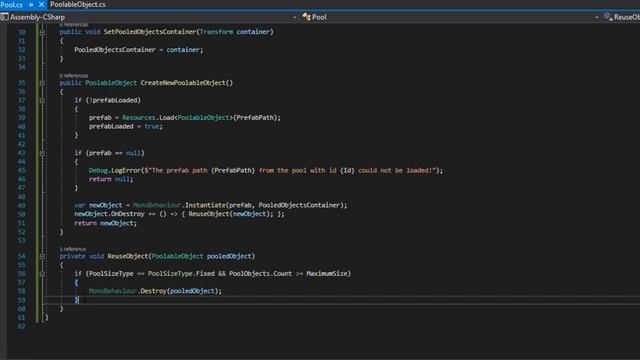Open the Assembly-CSharp project dropdown
The image size is (640, 360).
(294, 17)
